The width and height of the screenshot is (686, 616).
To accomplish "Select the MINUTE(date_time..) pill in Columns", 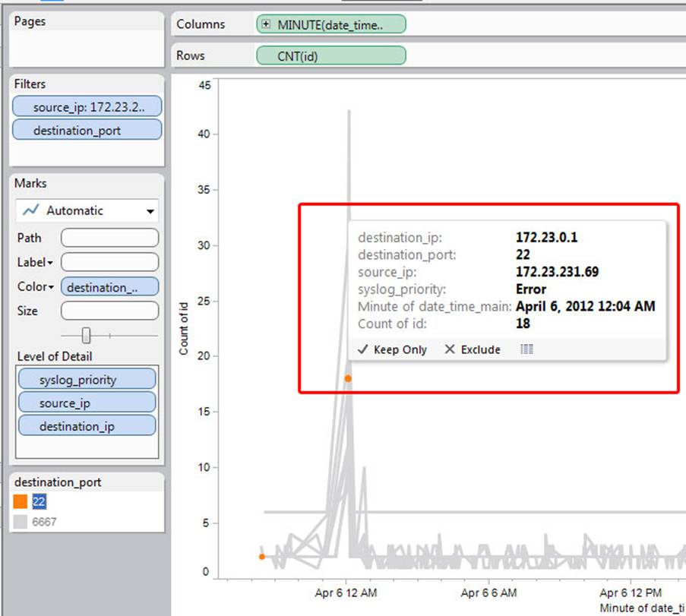I will coord(331,24).
